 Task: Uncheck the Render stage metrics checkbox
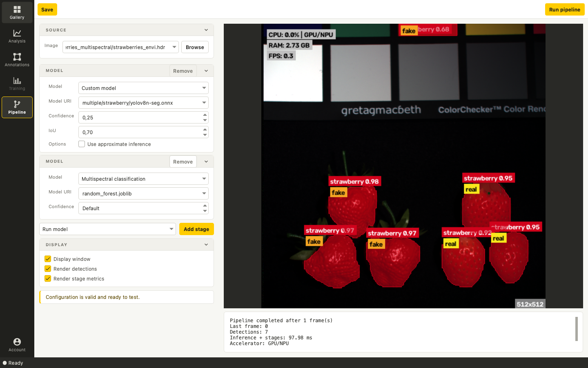click(48, 278)
